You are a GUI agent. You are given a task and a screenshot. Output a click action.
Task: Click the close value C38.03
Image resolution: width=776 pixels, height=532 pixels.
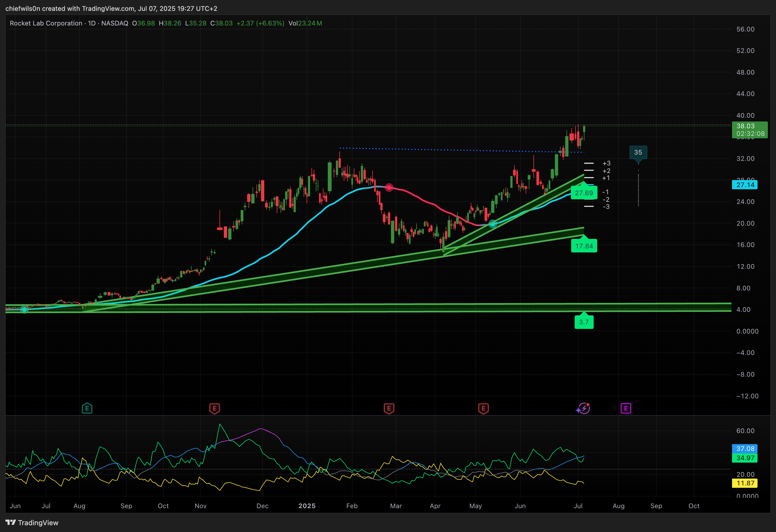tap(221, 23)
